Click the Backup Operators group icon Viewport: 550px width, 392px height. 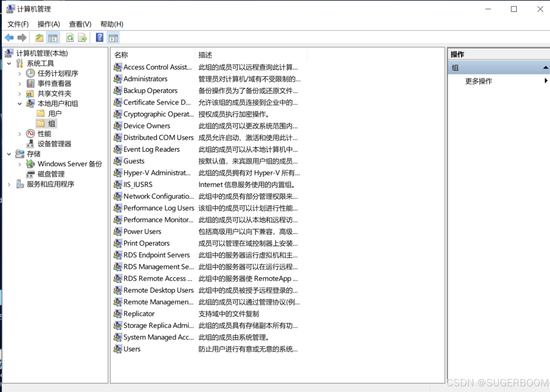117,91
